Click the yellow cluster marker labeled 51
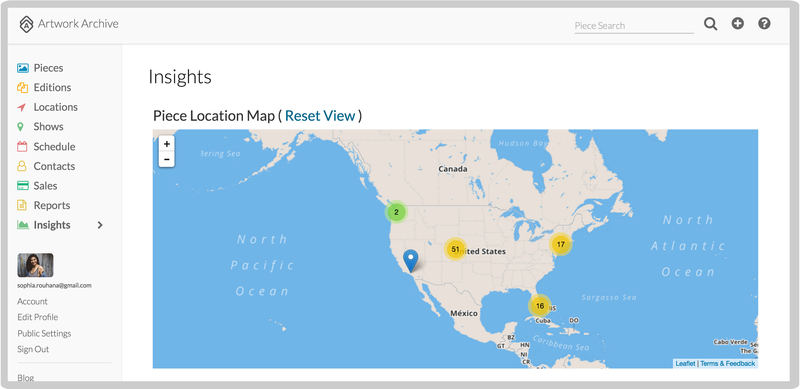The image size is (800, 389). click(x=455, y=249)
